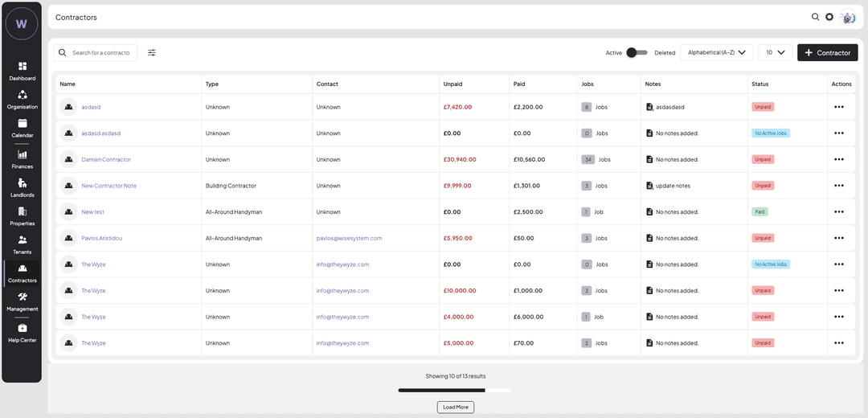Click the top bar search magnifier icon
Screen dimensions: 868x418
click(x=815, y=17)
